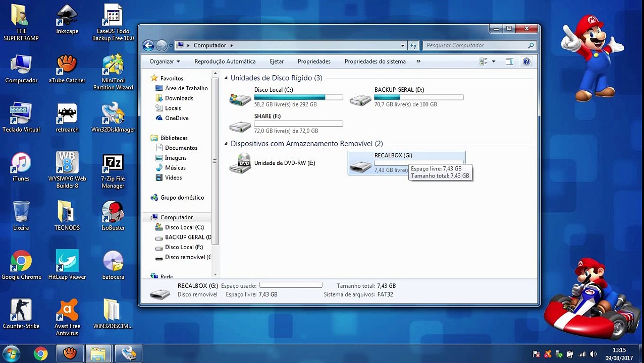Open the Windows Start button

(12, 353)
